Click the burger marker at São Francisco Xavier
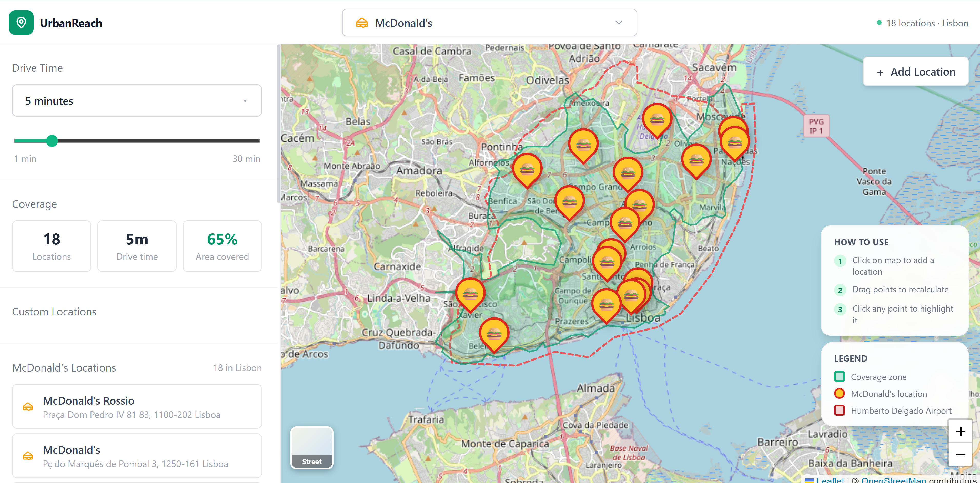Screen dimensions: 980x483 (470, 295)
